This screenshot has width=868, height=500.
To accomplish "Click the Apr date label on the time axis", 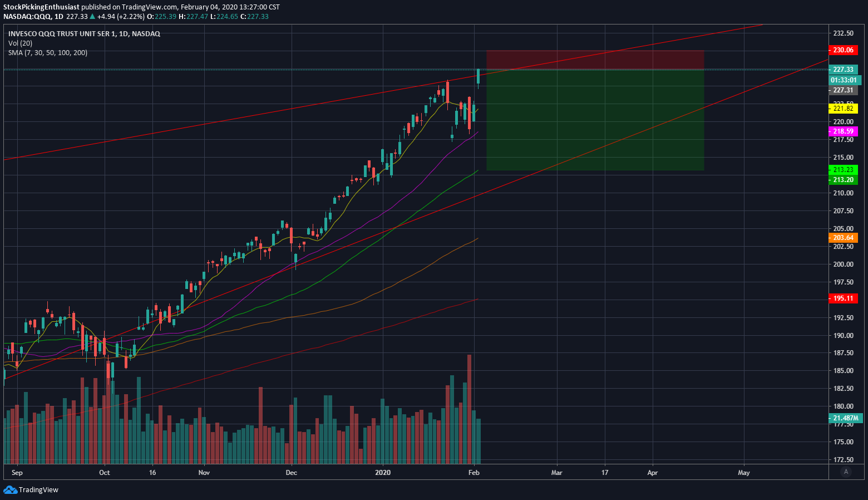I will coord(653,473).
